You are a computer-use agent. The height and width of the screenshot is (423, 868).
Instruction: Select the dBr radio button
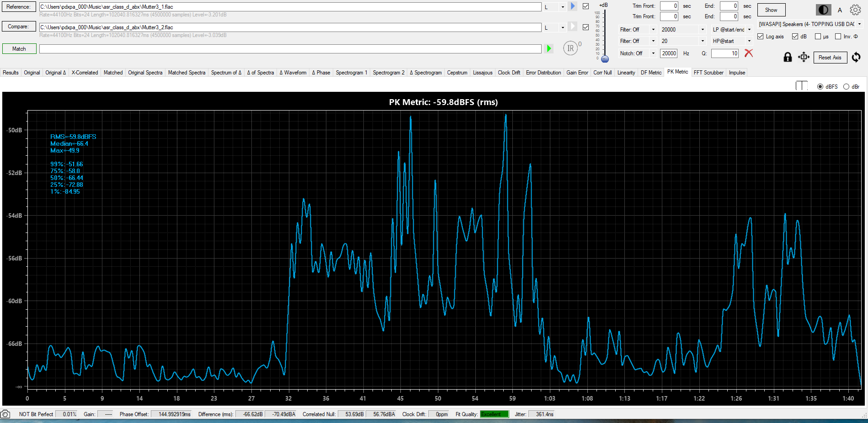(846, 86)
